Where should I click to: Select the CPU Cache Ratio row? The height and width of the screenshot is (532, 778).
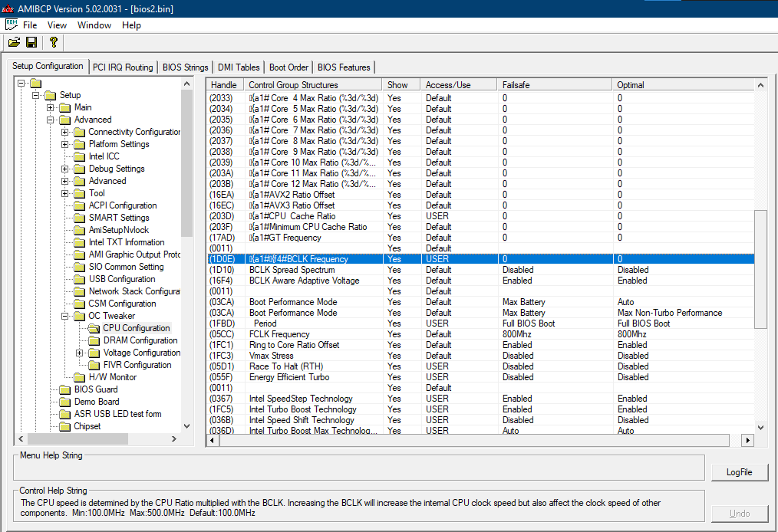pyautogui.click(x=480, y=216)
